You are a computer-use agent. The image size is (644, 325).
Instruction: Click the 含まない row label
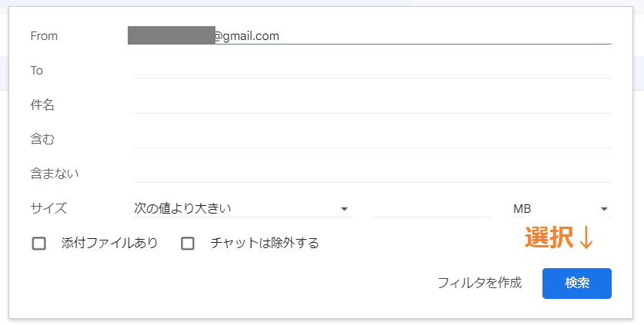55,174
